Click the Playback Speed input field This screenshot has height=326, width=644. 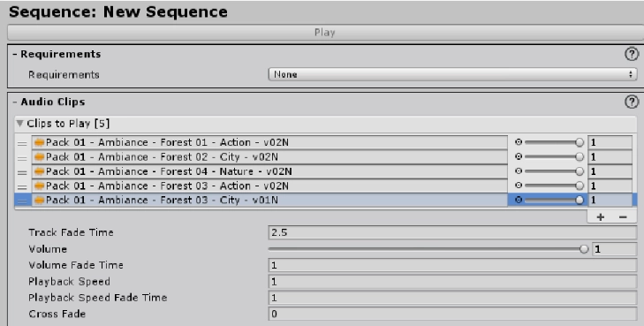tap(452, 282)
